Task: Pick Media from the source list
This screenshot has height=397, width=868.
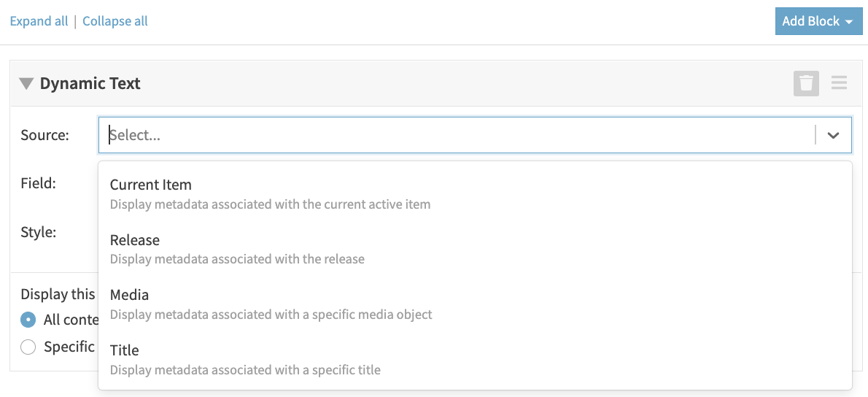Action: pyautogui.click(x=129, y=295)
